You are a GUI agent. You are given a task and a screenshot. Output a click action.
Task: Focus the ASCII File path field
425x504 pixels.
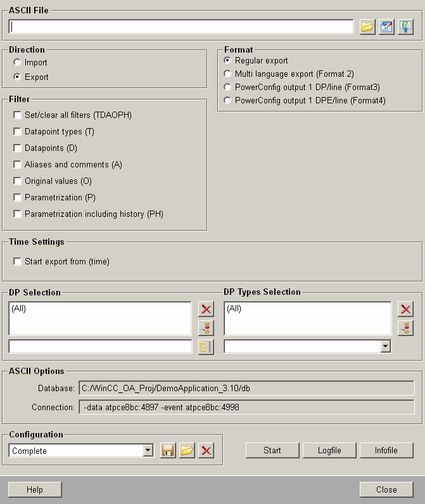(x=181, y=27)
